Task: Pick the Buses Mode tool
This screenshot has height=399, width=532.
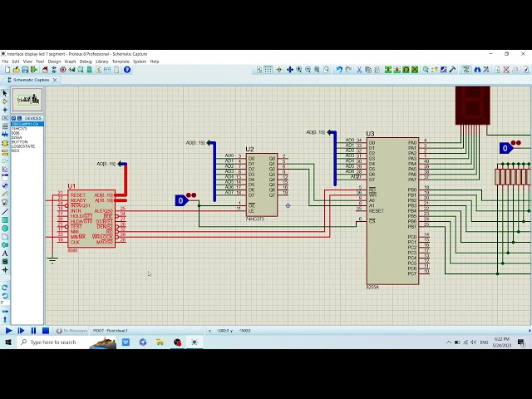Action: coord(5,135)
